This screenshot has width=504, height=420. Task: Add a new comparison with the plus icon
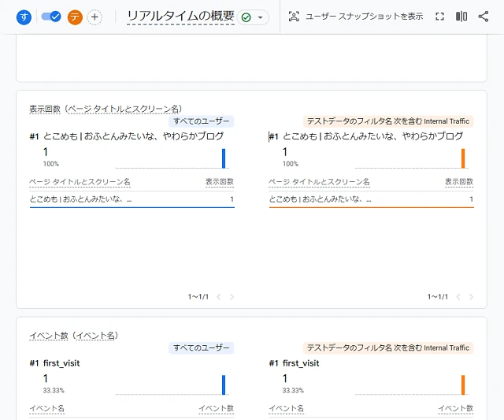(94, 17)
